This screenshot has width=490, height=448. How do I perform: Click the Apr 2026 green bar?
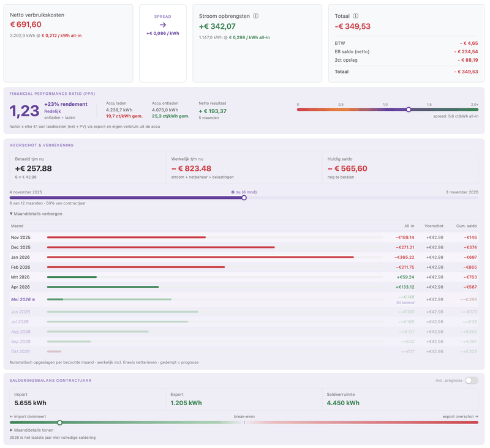[103, 287]
